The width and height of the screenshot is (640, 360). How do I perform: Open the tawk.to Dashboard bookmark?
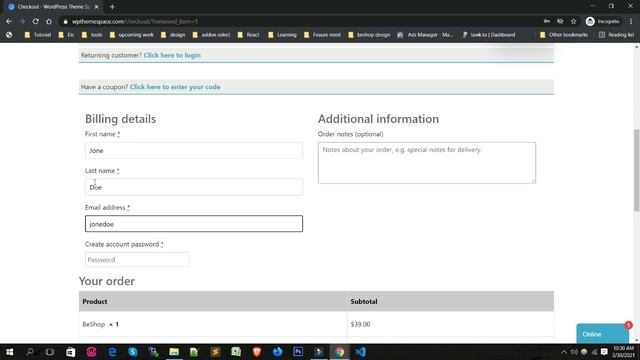click(489, 35)
